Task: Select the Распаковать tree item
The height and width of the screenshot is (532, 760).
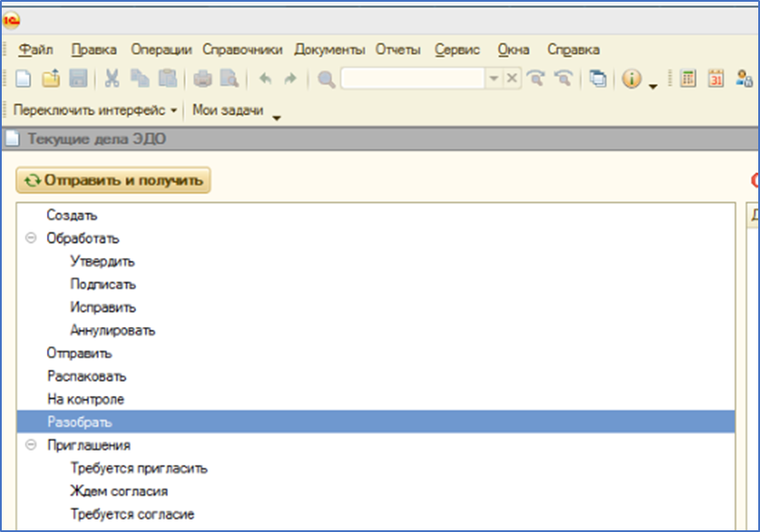Action: click(x=87, y=376)
